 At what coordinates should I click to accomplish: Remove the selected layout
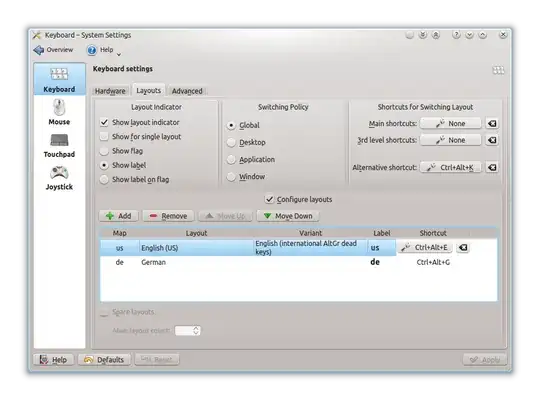[x=168, y=216]
